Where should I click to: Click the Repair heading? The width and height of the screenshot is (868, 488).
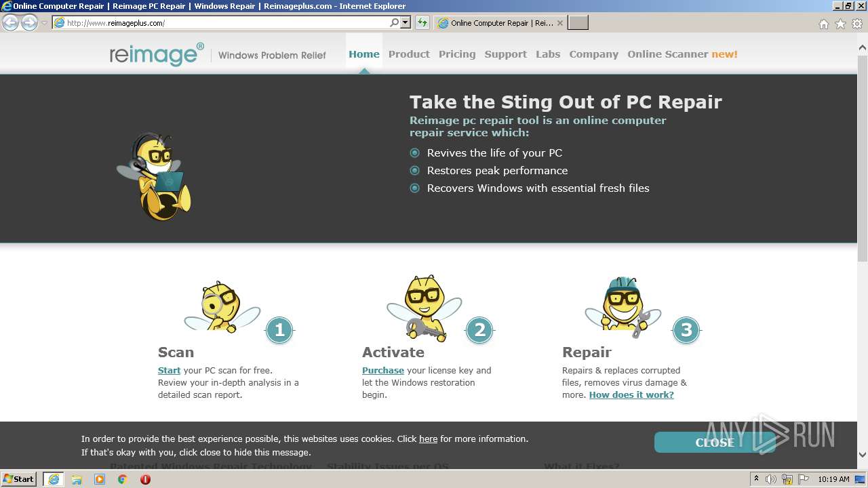587,352
